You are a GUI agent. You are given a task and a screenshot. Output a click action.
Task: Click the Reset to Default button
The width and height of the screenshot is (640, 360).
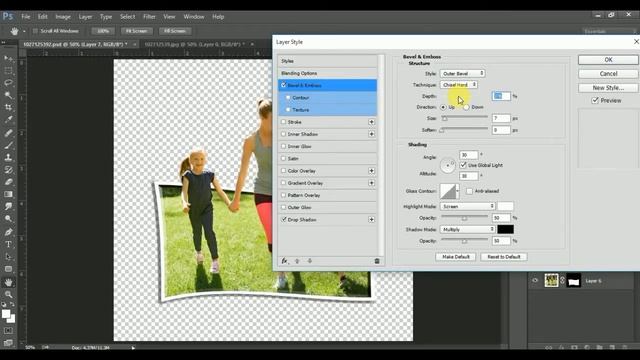coord(504,257)
